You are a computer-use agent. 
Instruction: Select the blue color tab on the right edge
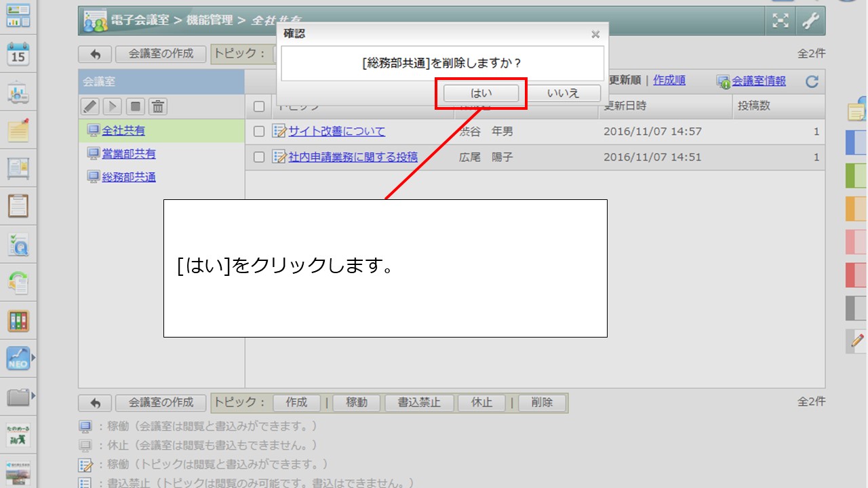tap(857, 142)
